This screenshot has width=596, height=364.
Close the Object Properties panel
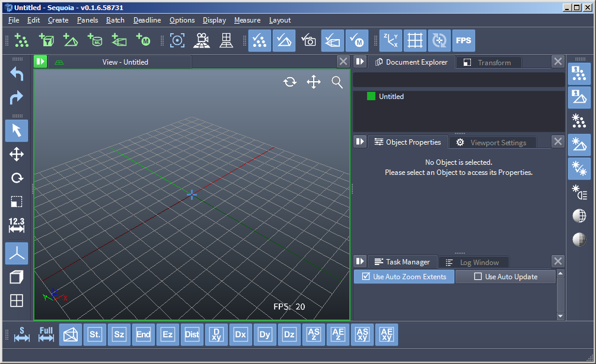tap(557, 142)
